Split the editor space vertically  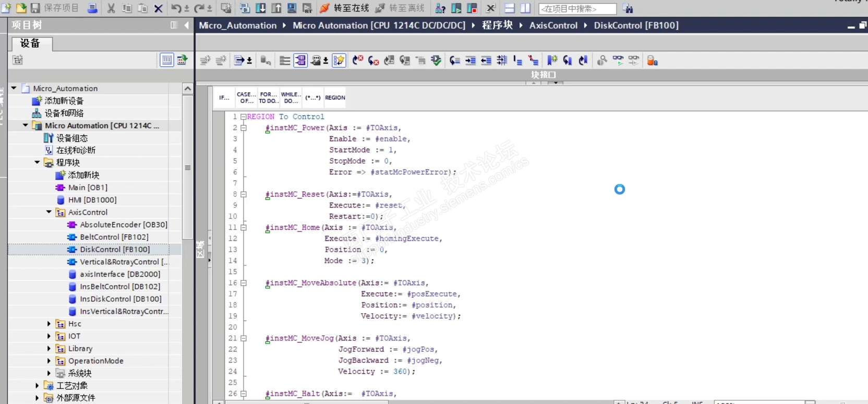(x=525, y=8)
